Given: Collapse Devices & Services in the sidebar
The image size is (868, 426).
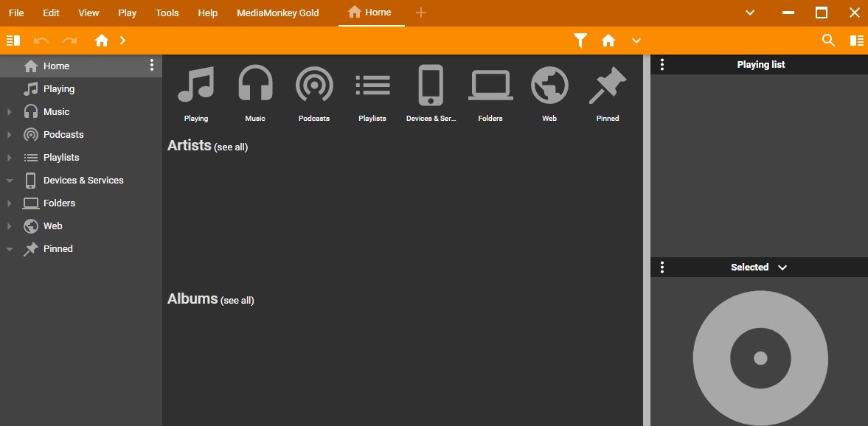Looking at the screenshot, I should [8, 180].
